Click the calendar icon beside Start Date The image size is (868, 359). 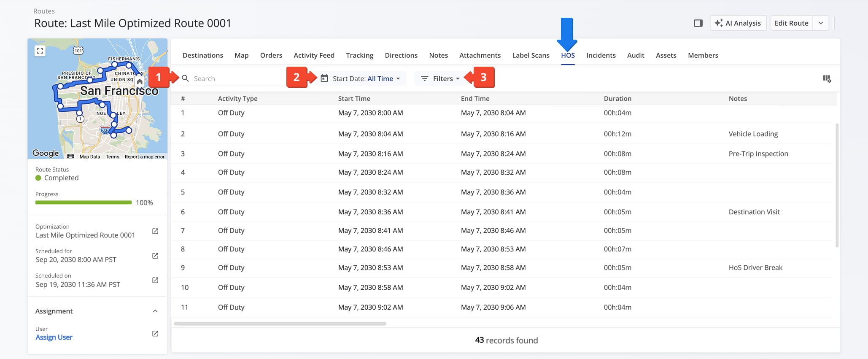point(324,78)
